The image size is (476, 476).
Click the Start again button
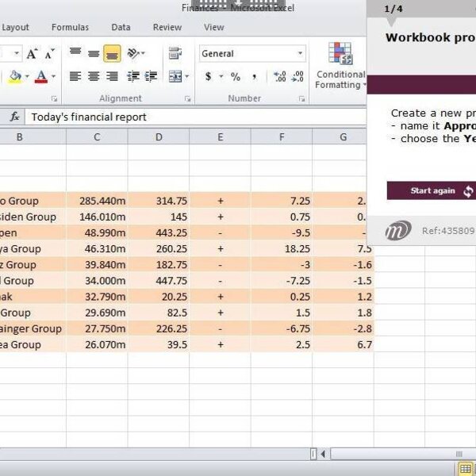pyautogui.click(x=432, y=190)
